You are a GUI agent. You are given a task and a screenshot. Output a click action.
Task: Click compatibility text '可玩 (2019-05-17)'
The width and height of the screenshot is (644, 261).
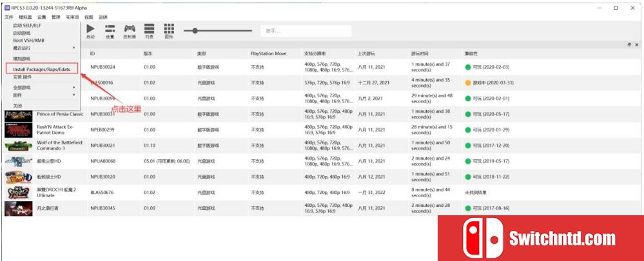pos(491,161)
